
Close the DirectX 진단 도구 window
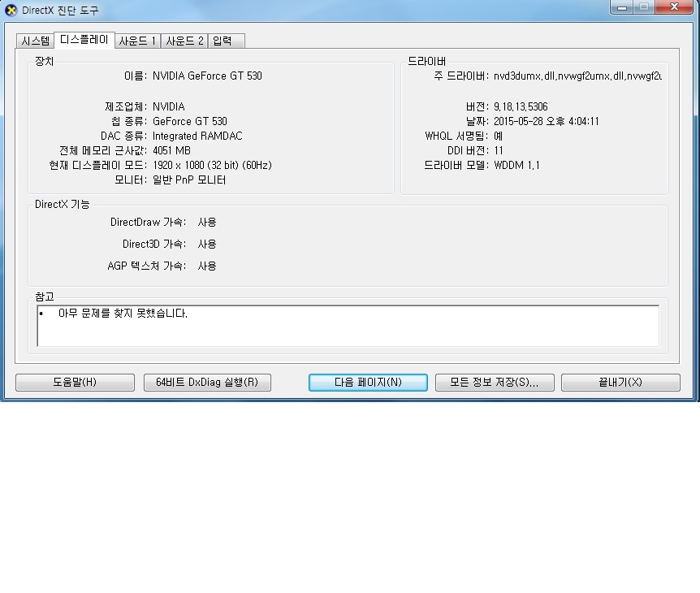[675, 6]
